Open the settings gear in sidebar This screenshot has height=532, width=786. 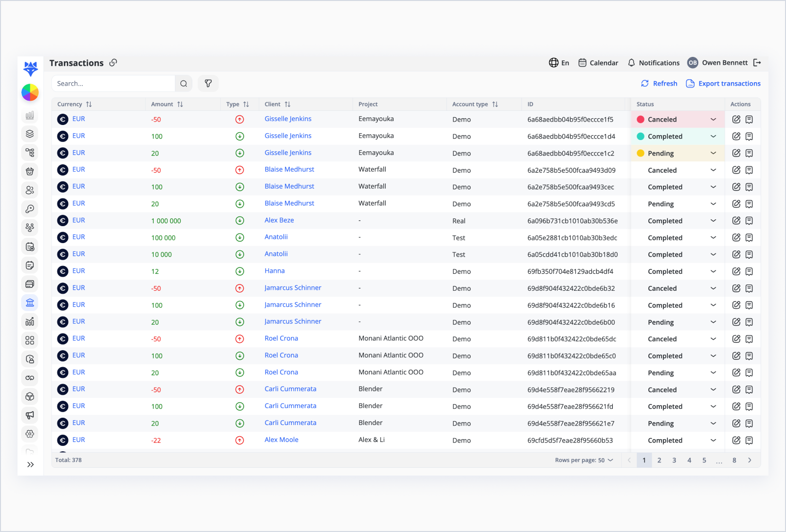30,434
